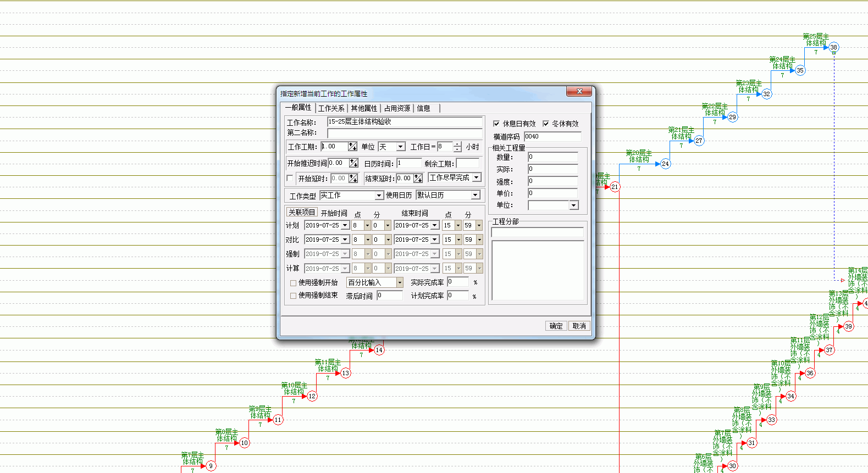Open the 百分比输入 dropdown
This screenshot has height=473, width=868.
(400, 282)
